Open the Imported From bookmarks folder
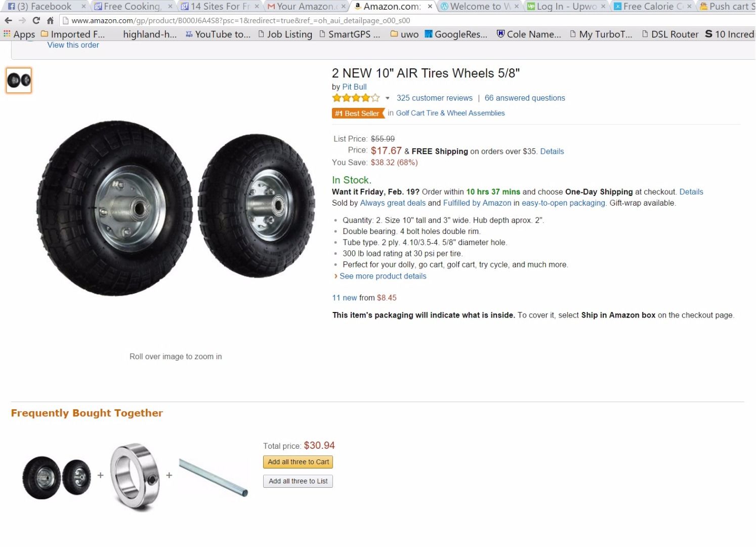Image resolution: width=756 pixels, height=547 pixels. click(73, 34)
